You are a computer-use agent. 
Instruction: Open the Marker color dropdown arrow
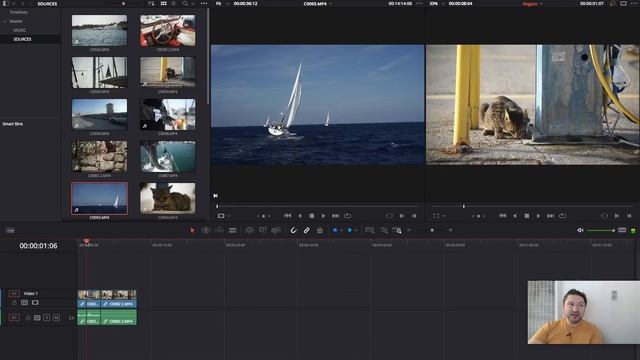click(356, 230)
